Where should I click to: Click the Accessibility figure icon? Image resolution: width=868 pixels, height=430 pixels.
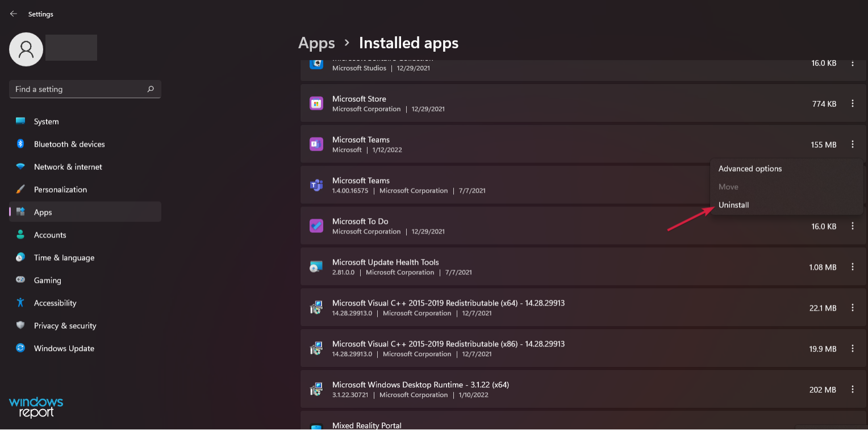coord(20,303)
